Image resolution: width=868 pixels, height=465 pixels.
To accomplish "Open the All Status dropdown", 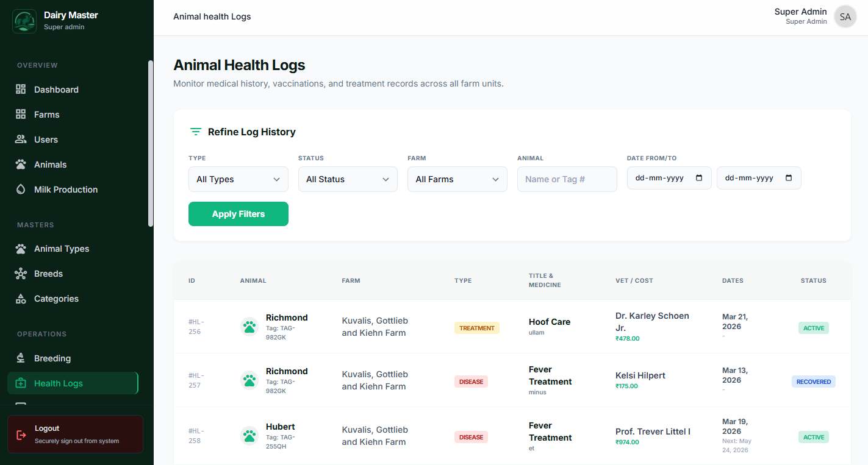I will (348, 179).
